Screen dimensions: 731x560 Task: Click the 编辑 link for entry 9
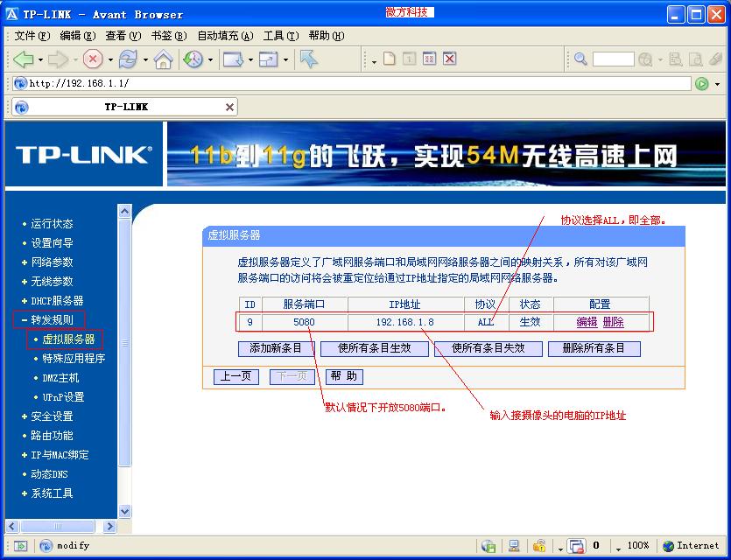coord(587,322)
